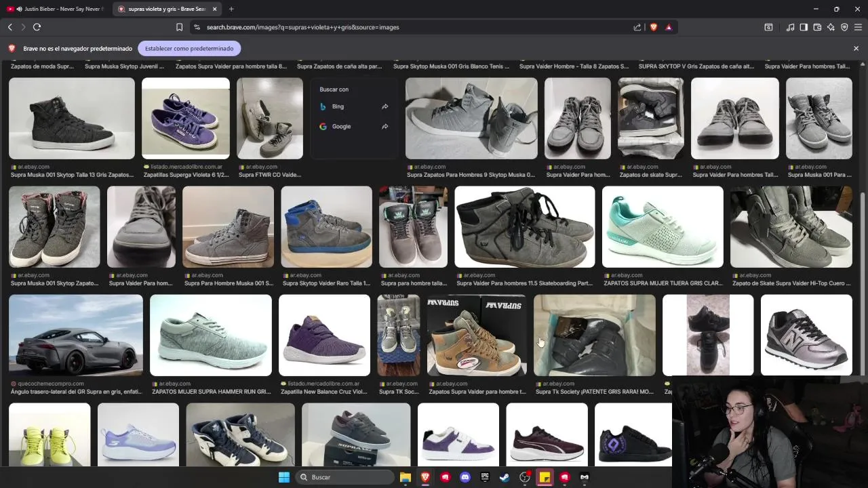
Task: Open Epic Games Launcher from taskbar
Action: click(x=485, y=477)
